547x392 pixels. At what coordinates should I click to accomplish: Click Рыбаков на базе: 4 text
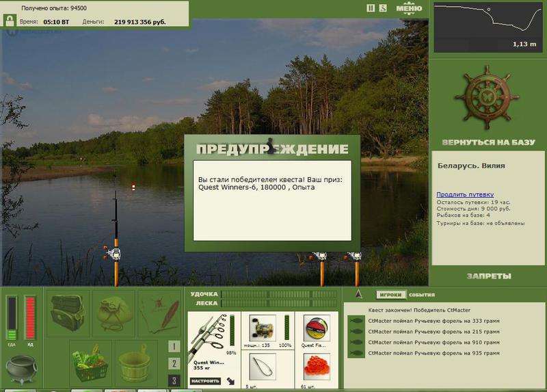[464, 215]
